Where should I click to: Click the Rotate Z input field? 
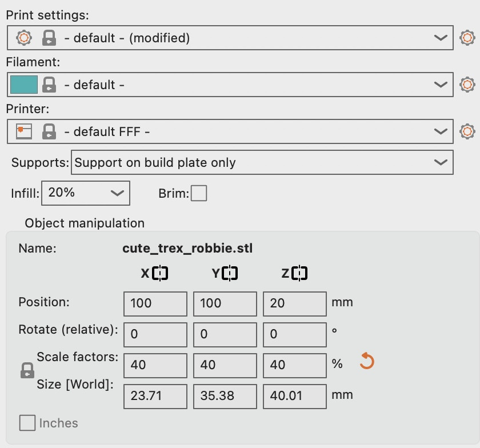[x=294, y=334]
